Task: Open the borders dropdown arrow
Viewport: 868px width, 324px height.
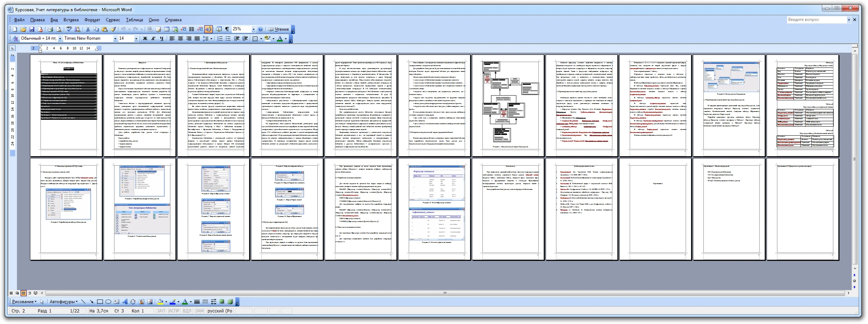Action: 261,38
